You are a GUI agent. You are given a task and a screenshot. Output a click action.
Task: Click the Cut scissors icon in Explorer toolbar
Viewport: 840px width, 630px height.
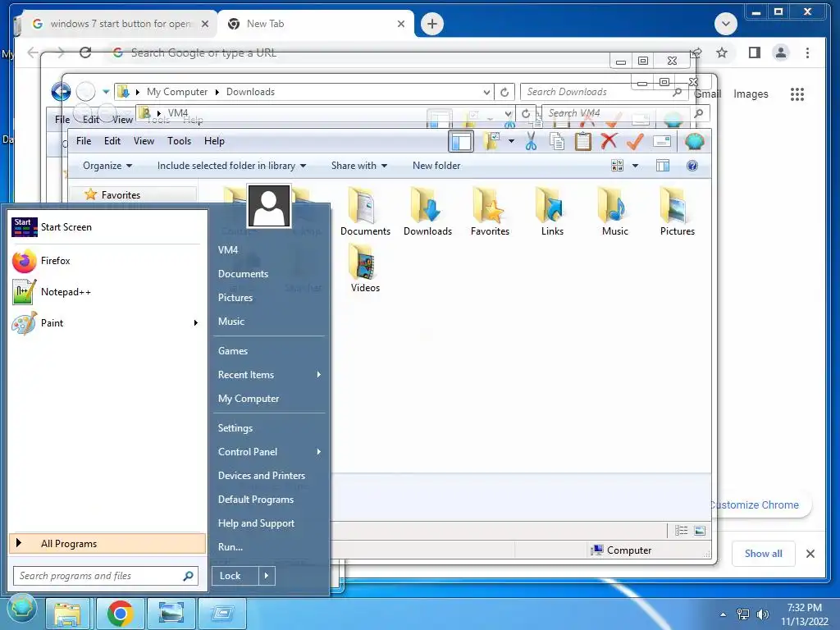coord(531,141)
